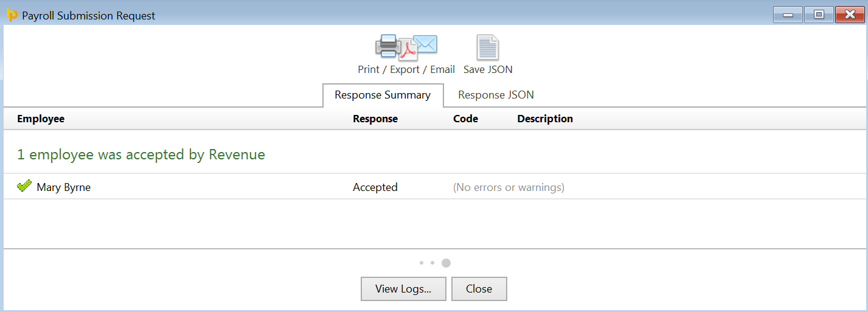Viewport: 868px width, 312px height.
Task: Click the app logo in title bar
Action: click(12, 15)
